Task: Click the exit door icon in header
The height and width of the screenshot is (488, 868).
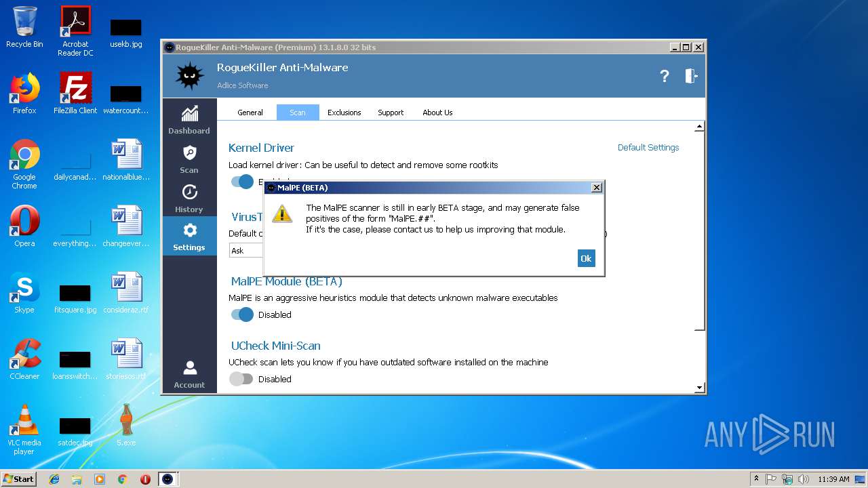Action: (691, 76)
